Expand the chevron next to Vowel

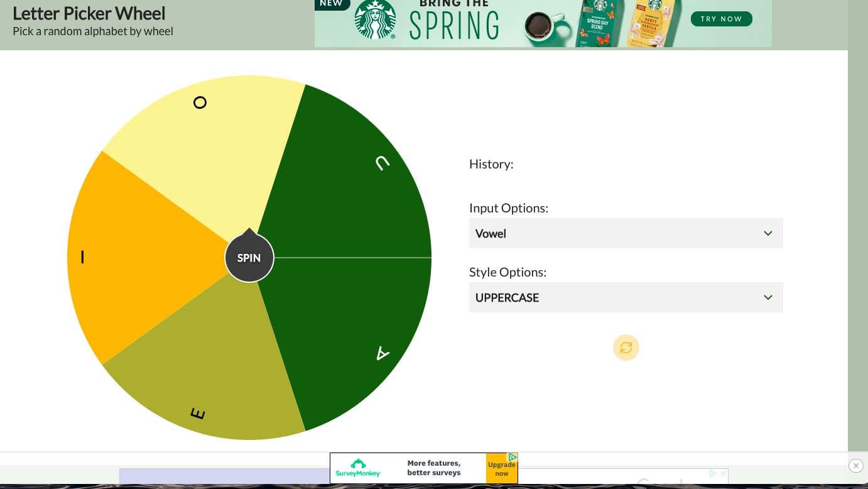click(x=768, y=233)
